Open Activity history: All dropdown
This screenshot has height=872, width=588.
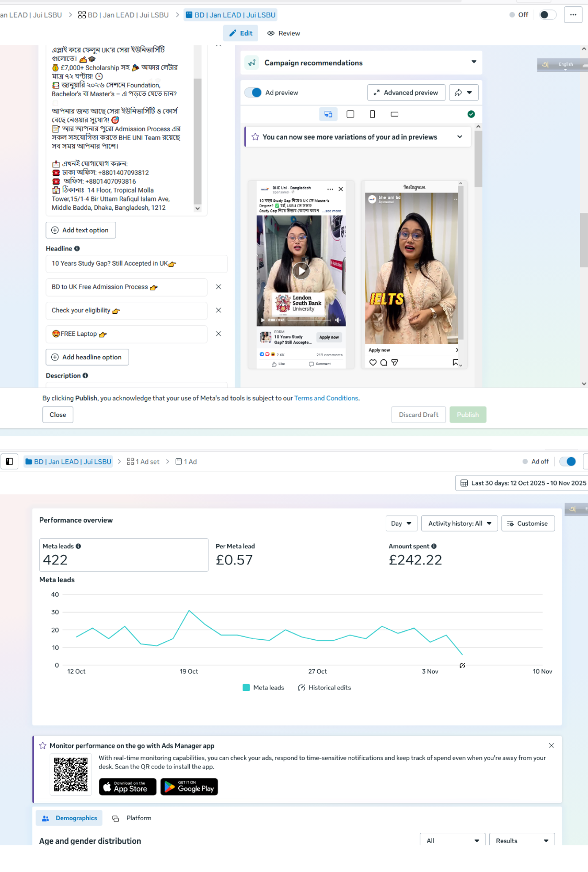pyautogui.click(x=459, y=523)
